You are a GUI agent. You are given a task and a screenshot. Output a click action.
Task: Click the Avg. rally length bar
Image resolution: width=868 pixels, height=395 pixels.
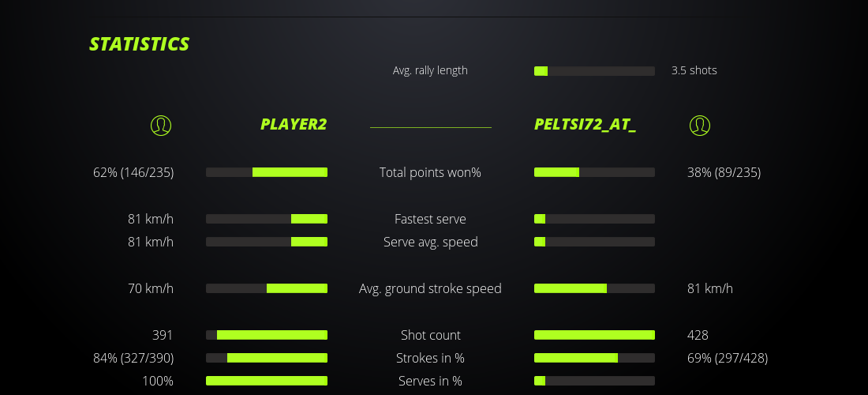594,71
